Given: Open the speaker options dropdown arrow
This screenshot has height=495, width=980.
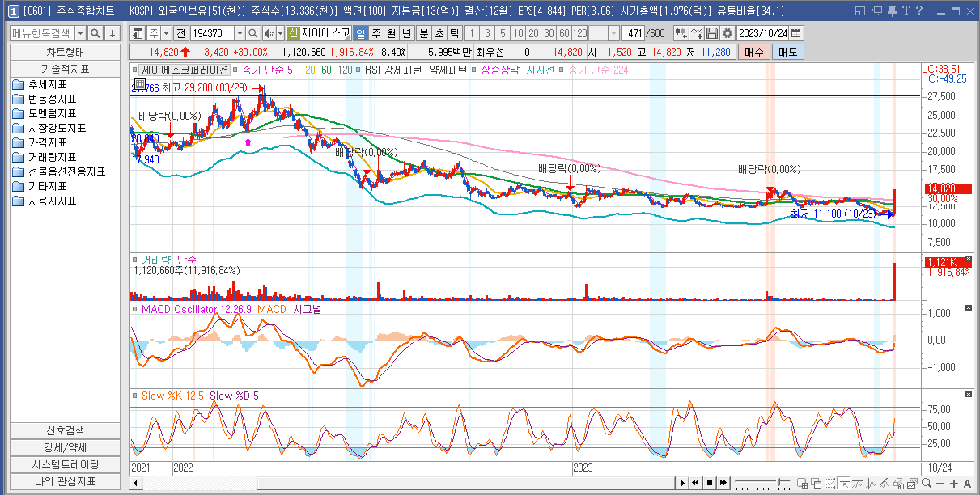Looking at the screenshot, I should (280, 33).
